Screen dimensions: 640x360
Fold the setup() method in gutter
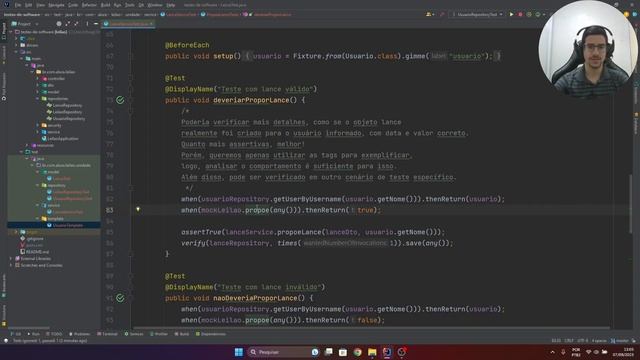pos(131,56)
